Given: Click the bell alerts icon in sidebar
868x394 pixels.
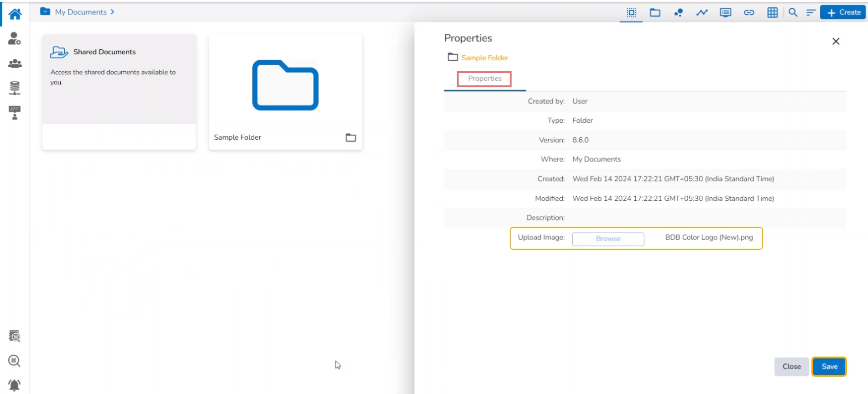Looking at the screenshot, I should [x=15, y=385].
